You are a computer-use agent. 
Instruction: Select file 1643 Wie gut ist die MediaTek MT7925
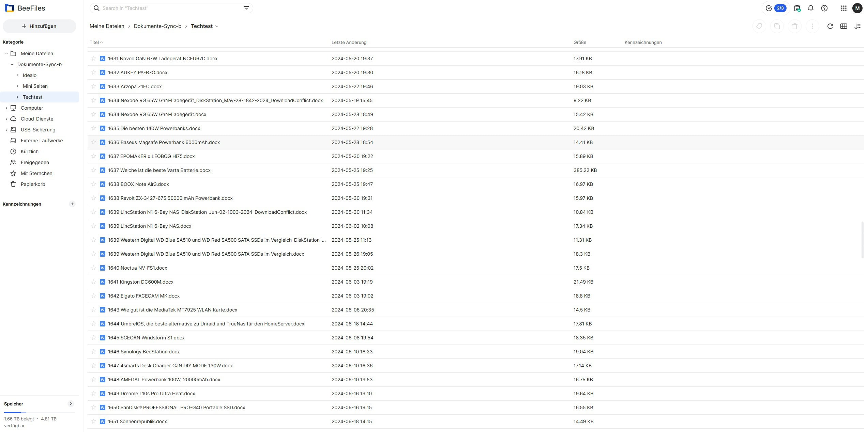point(475,310)
